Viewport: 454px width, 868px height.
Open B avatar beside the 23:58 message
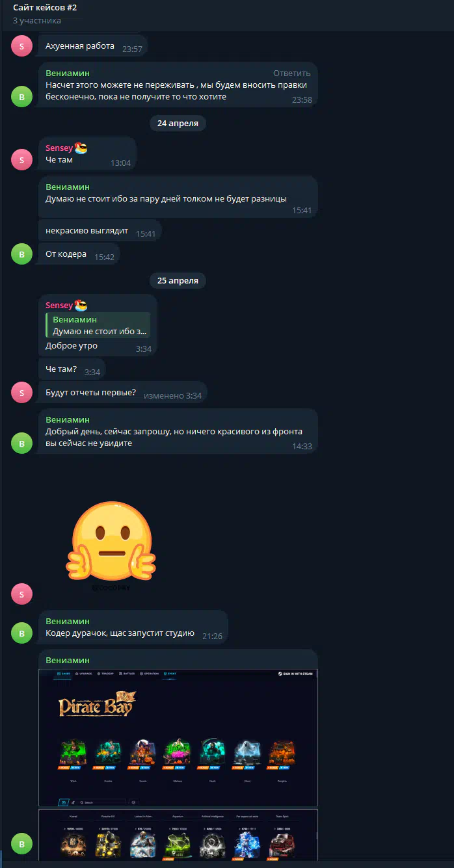(21, 98)
